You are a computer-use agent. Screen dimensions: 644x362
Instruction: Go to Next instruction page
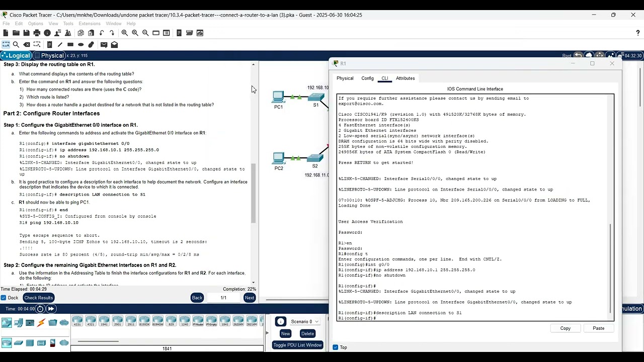(x=250, y=298)
